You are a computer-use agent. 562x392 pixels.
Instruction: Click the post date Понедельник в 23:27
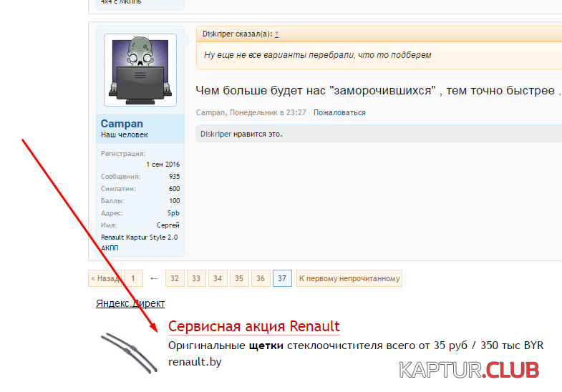point(268,112)
